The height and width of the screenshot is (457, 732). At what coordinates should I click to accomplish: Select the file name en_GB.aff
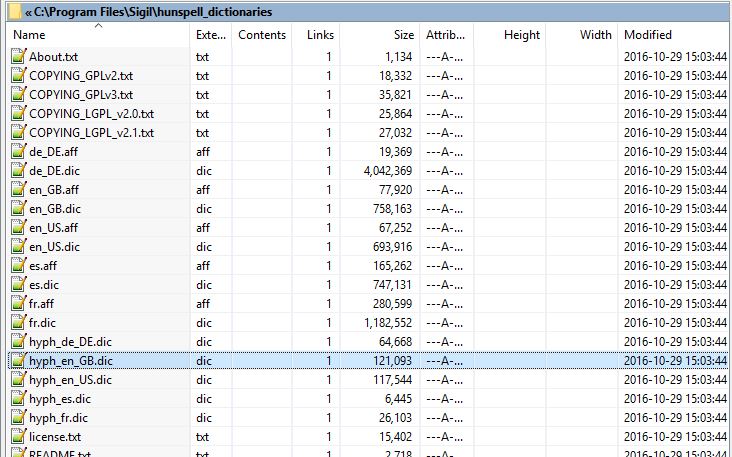[x=54, y=190]
